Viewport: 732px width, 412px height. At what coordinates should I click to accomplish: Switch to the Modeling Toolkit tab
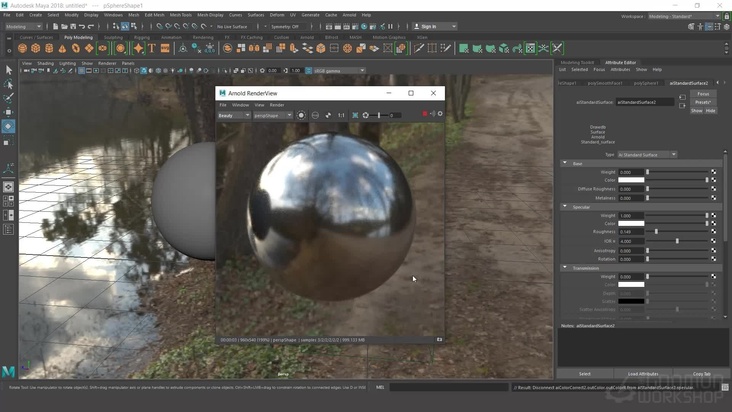[577, 63]
